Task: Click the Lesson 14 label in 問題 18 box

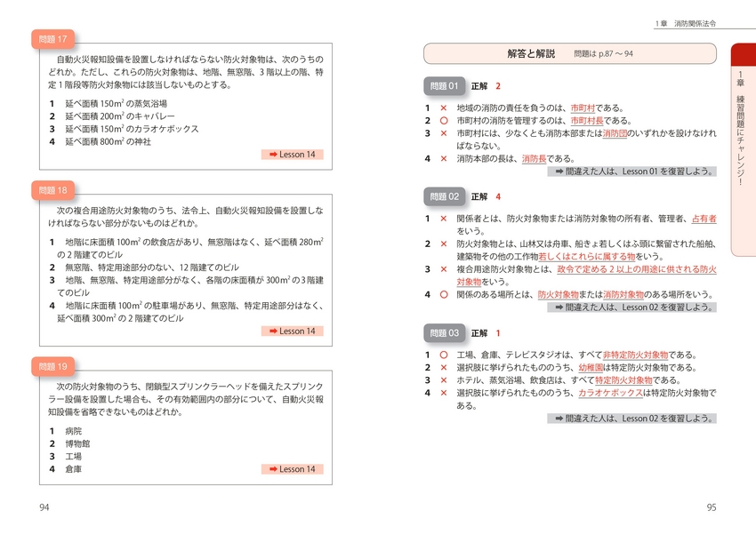Action: tap(293, 331)
